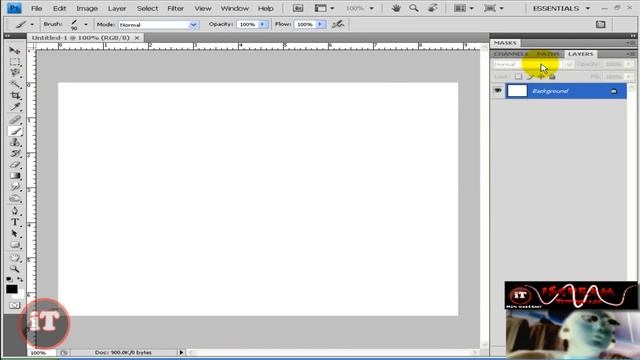This screenshot has width=640, height=360.
Task: Select the Rectangular Marquee tool
Action: [x=15, y=62]
